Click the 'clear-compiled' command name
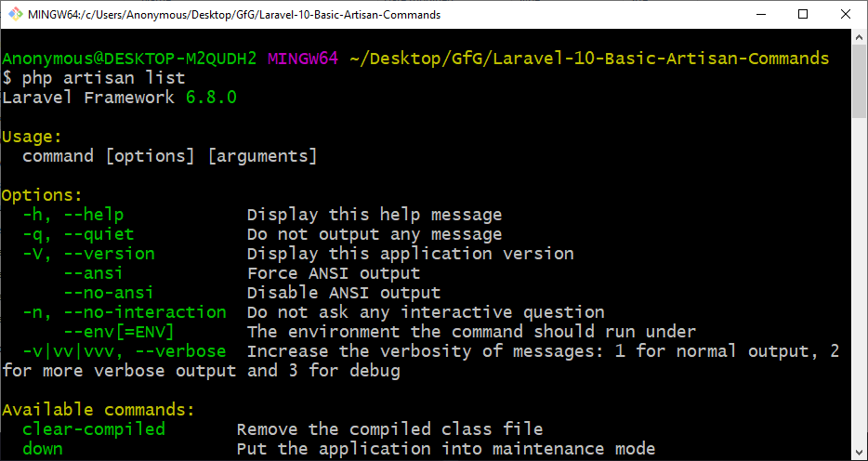 click(x=93, y=429)
